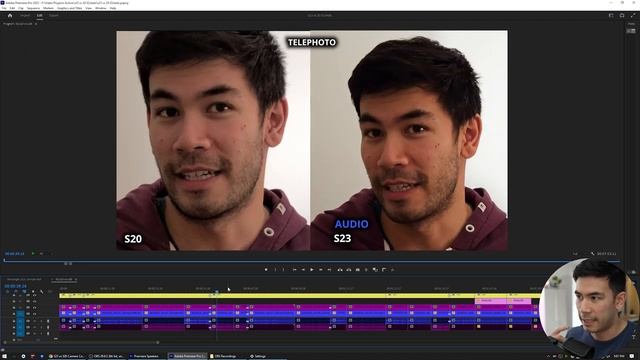The height and width of the screenshot is (360, 640).
Task: Open the Markers menu
Action: click(x=48, y=8)
